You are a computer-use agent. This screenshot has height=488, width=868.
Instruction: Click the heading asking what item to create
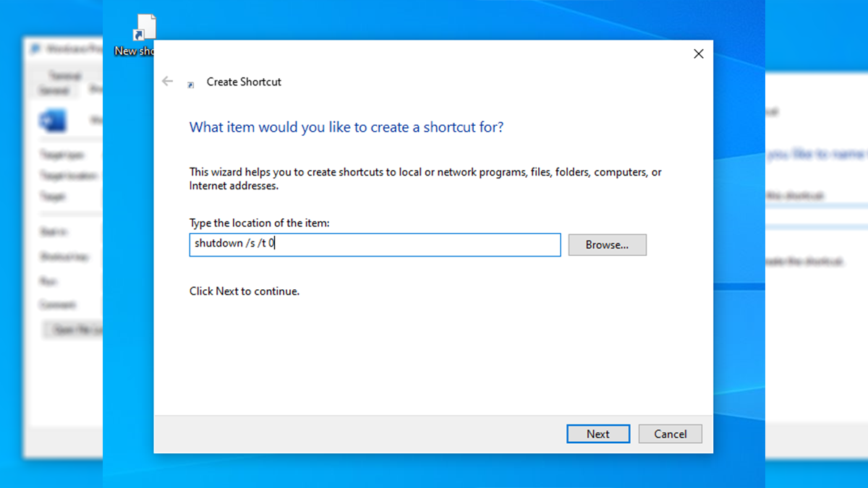(x=346, y=127)
